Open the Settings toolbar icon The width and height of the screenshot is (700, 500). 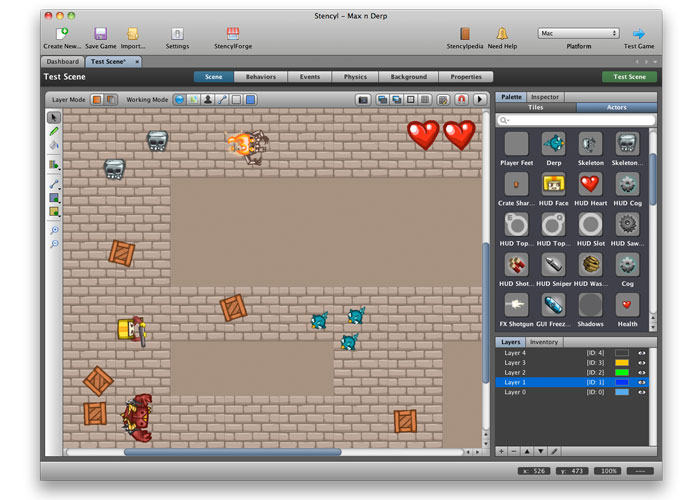pyautogui.click(x=177, y=33)
